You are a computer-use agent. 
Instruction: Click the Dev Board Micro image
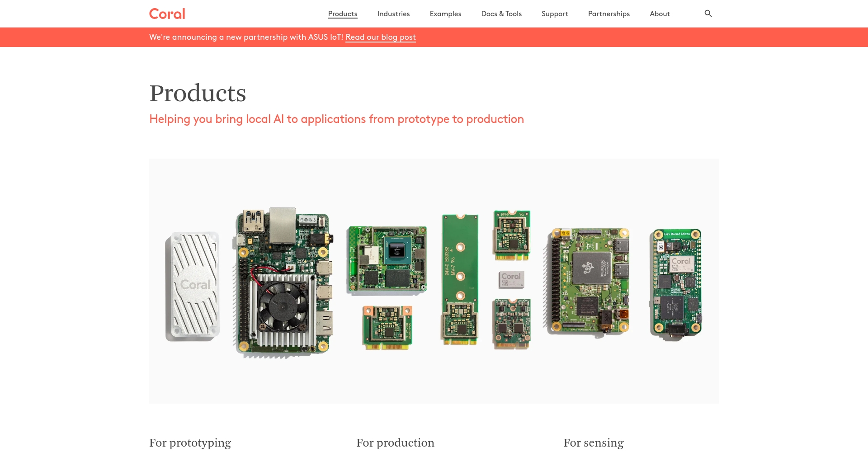(676, 284)
